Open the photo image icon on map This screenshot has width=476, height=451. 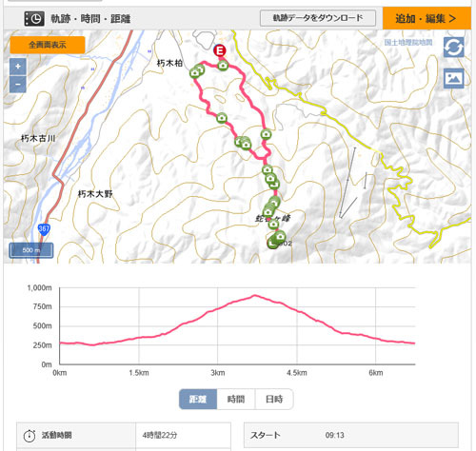(454, 78)
